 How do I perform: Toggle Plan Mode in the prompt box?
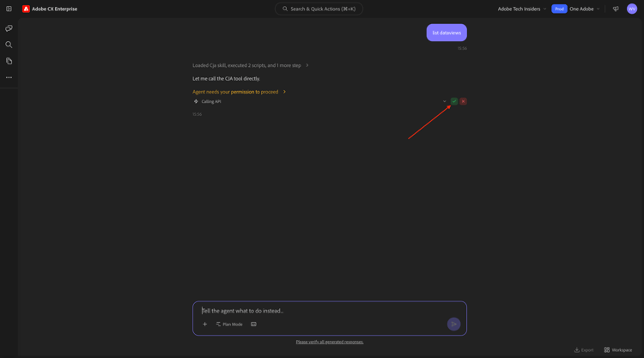click(x=229, y=325)
